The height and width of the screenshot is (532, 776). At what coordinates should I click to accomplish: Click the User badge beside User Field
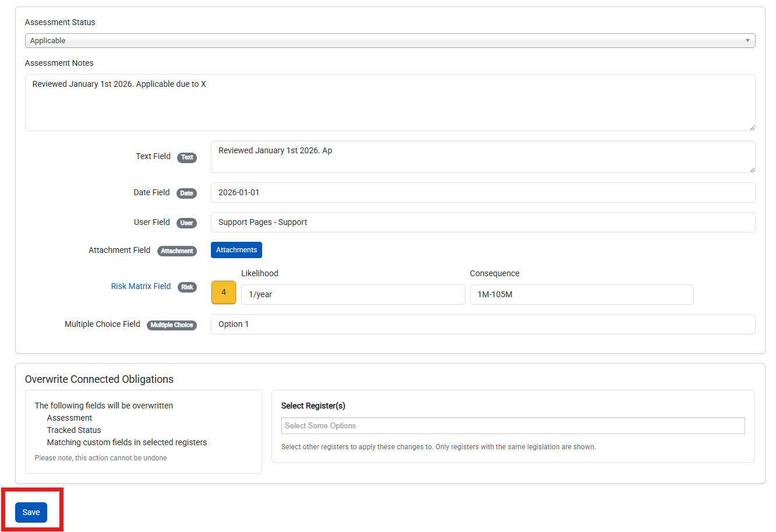(x=186, y=223)
